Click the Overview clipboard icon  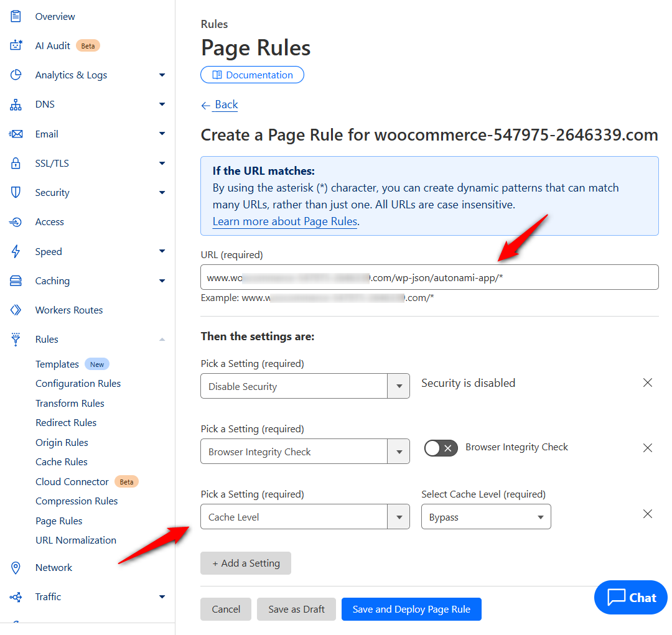point(16,16)
